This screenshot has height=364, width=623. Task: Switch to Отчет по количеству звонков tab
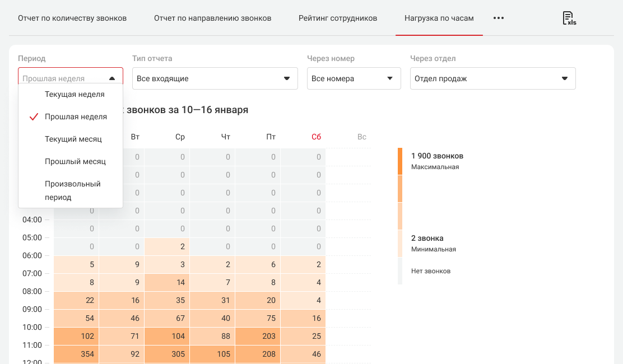pos(72,18)
